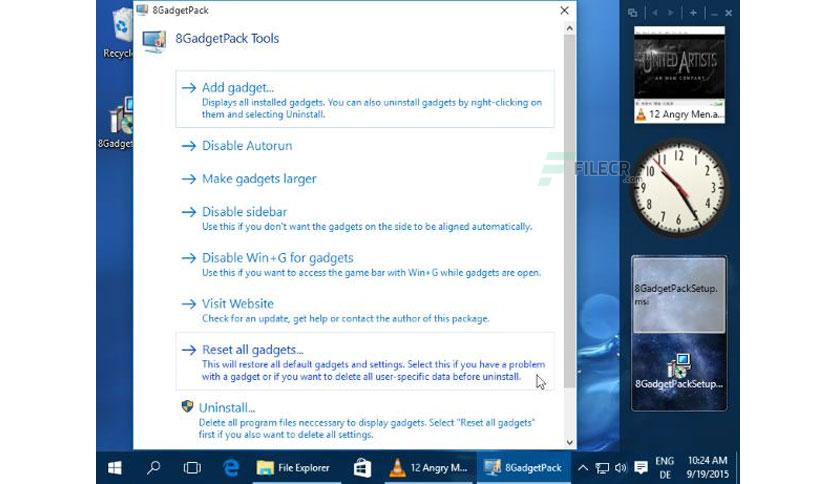
Task: Open the taskbar clock 10:24 AM
Action: [x=707, y=467]
